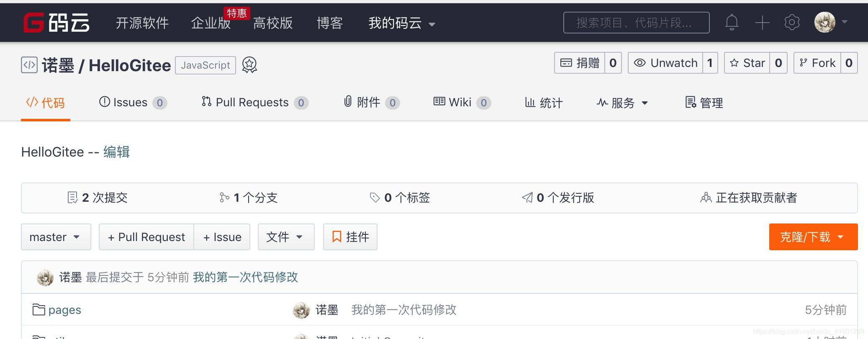Click the + Pull Request button
This screenshot has height=339, width=868.
click(146, 237)
